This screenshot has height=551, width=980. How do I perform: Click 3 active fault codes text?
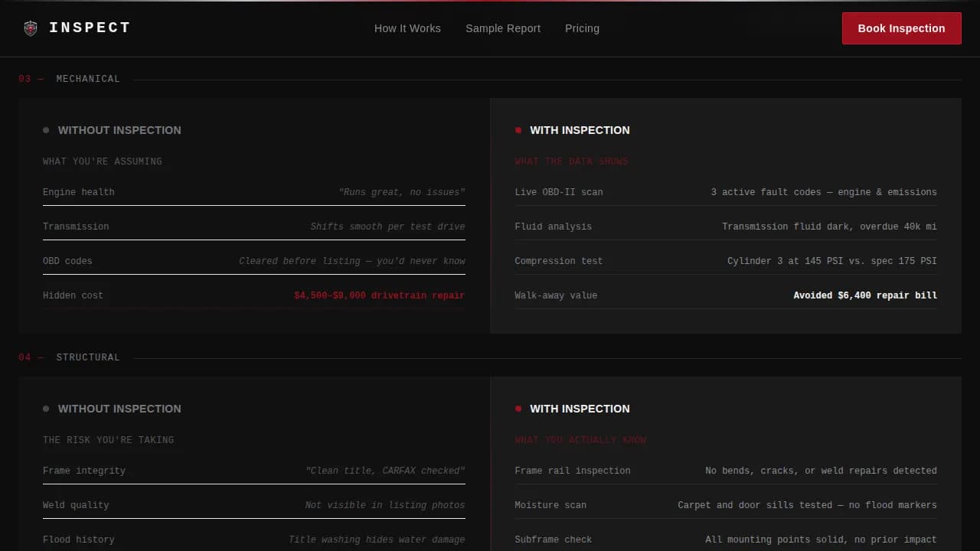(x=824, y=192)
